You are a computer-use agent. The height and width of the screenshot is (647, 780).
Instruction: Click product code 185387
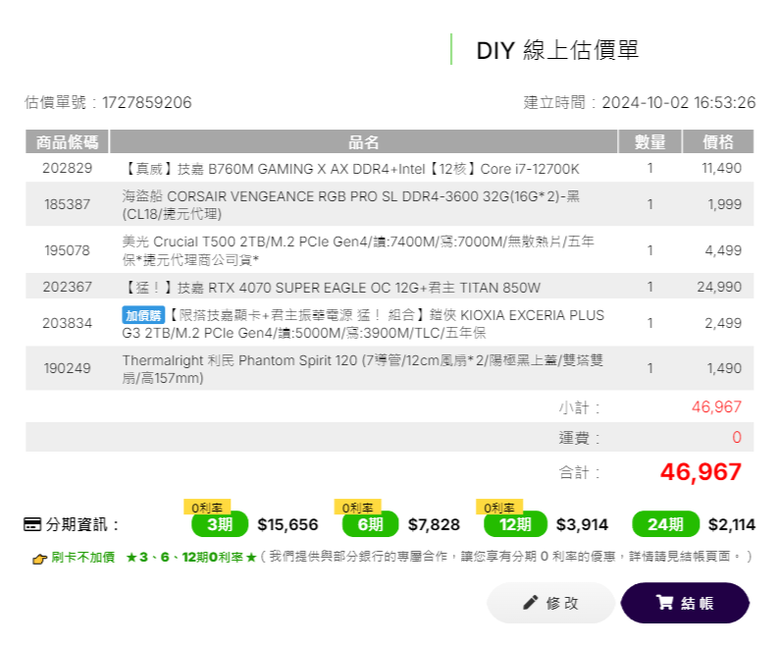67,204
